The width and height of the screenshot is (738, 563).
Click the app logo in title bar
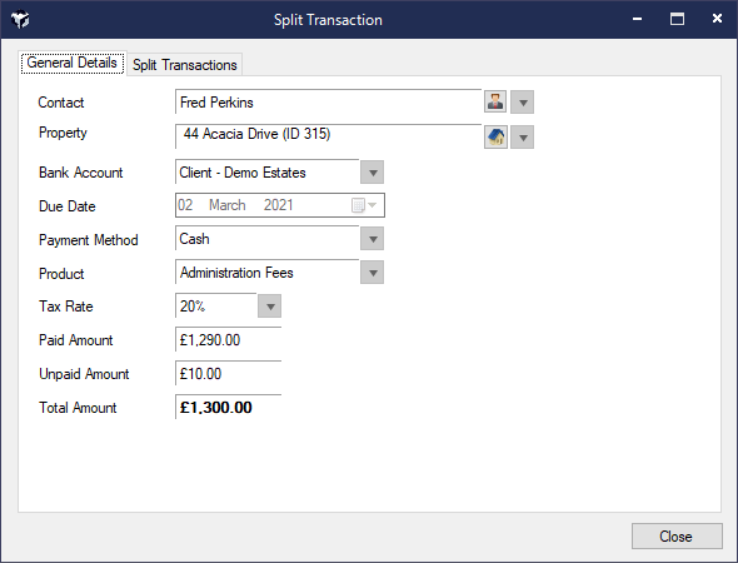coord(20,19)
